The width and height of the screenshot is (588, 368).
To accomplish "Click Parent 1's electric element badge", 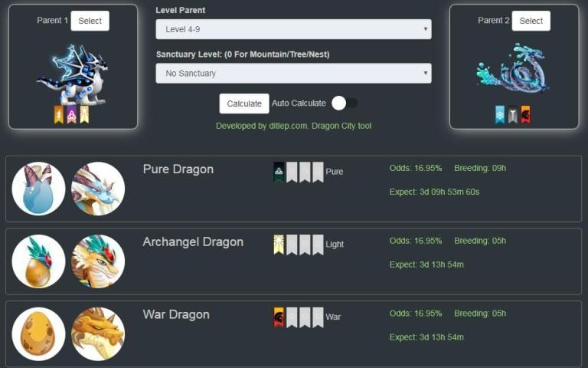I will click(59, 114).
